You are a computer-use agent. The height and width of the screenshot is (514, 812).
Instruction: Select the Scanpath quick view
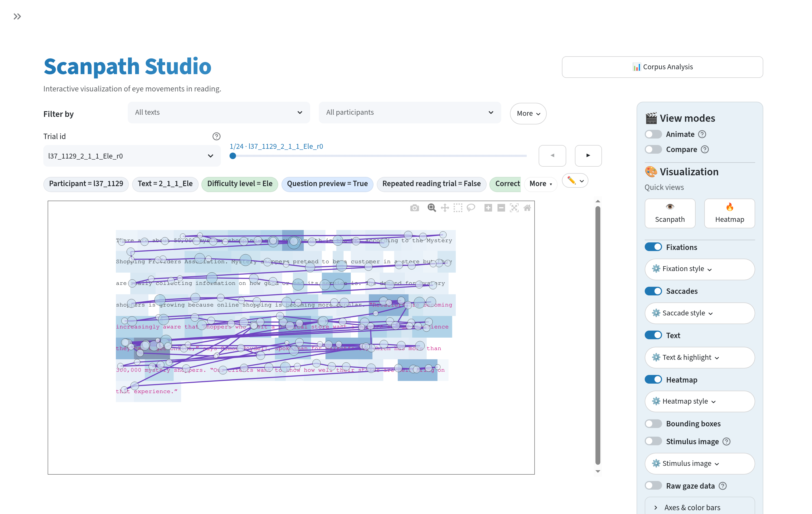pos(670,213)
